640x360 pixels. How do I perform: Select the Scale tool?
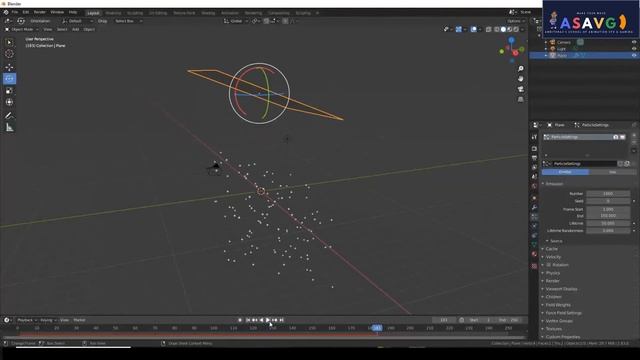(x=9, y=91)
